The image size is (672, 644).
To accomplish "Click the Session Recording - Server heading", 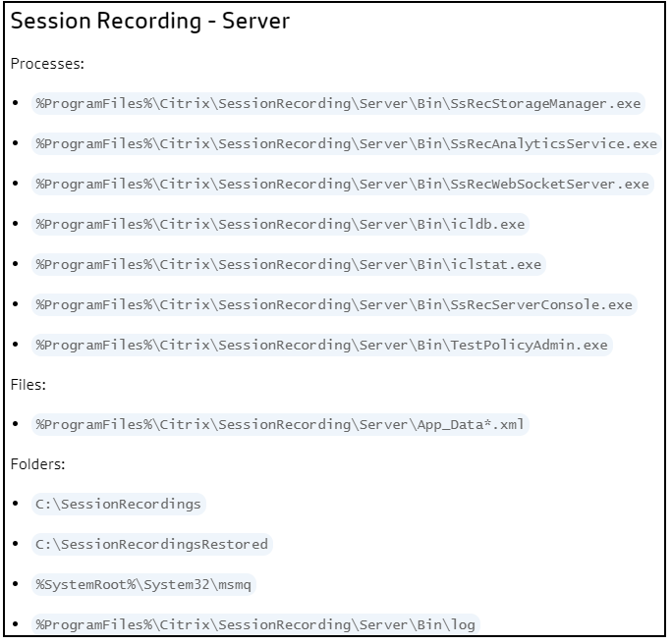I will pos(150,21).
